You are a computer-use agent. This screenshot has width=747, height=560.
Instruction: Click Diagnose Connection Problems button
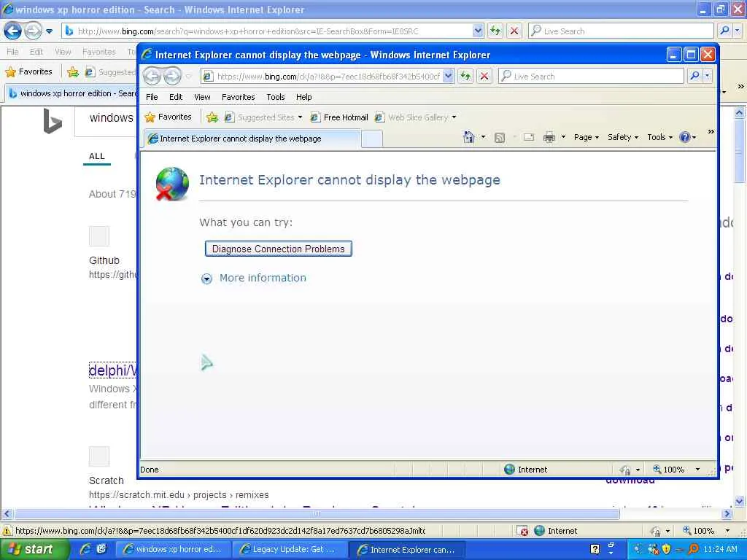click(x=278, y=249)
